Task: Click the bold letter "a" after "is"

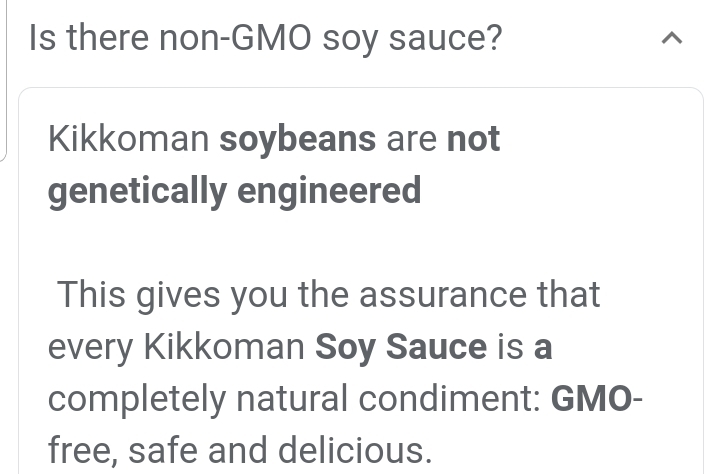Action: 543,347
